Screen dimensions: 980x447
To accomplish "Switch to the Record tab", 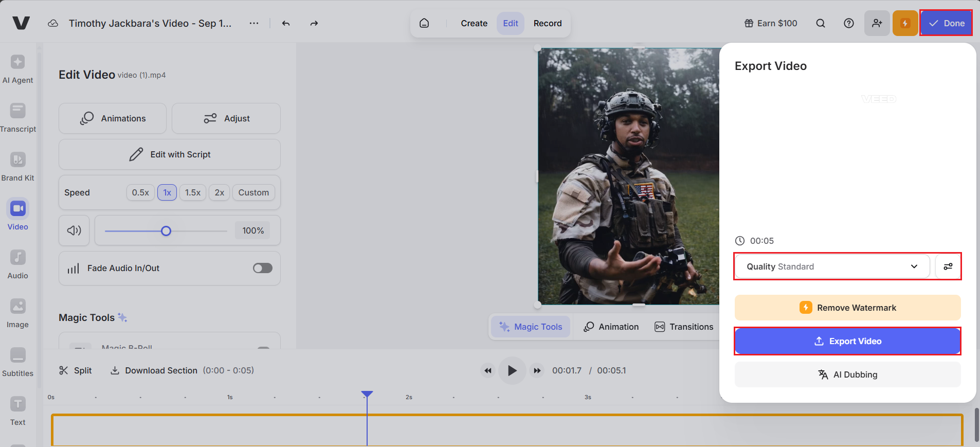I will (547, 23).
